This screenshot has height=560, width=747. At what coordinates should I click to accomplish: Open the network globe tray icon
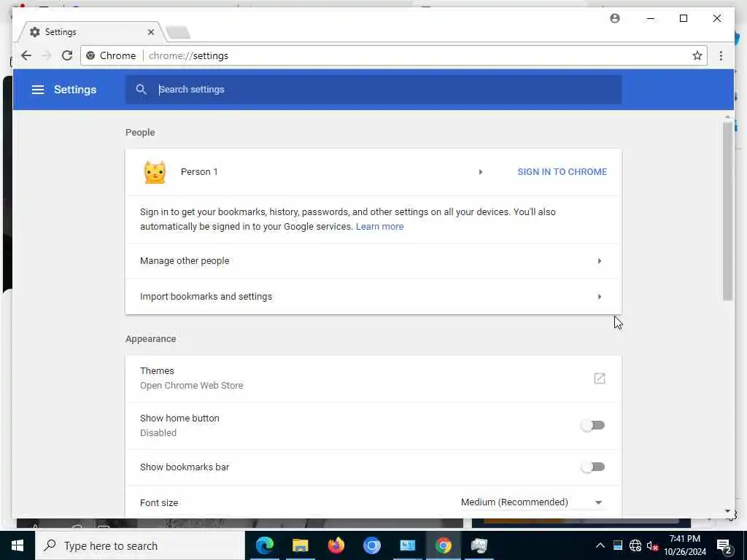tap(635, 545)
